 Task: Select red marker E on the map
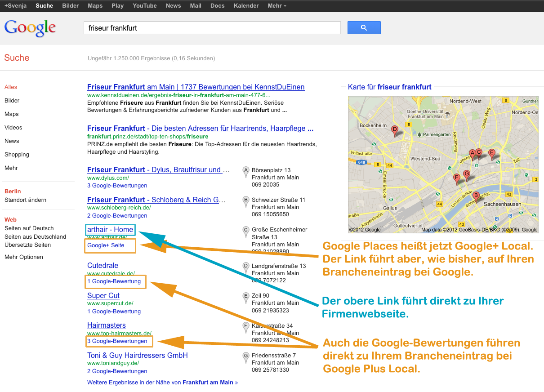click(x=492, y=154)
